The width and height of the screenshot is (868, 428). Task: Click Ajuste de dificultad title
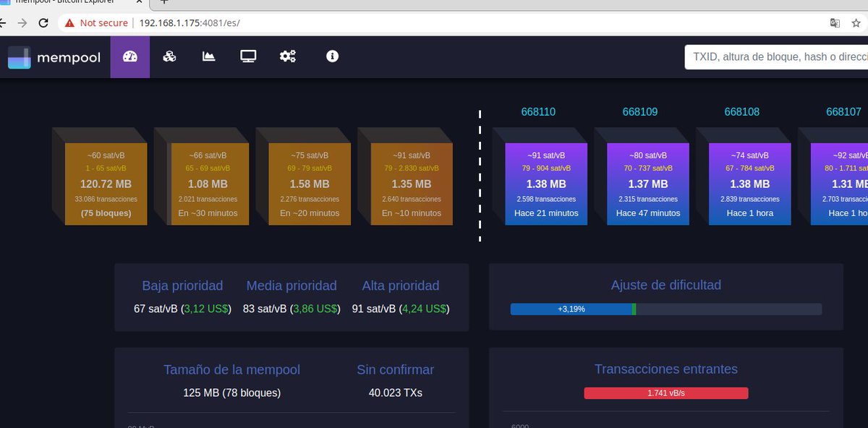tap(666, 285)
